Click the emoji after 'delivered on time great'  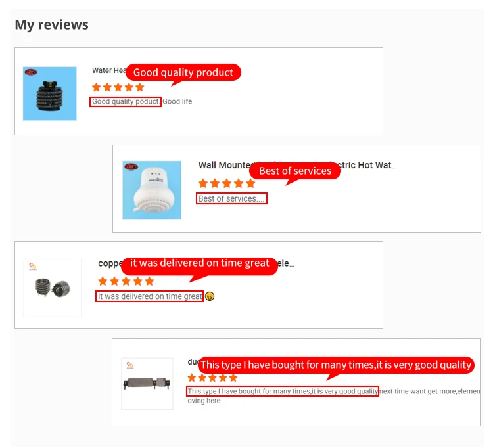tap(210, 296)
